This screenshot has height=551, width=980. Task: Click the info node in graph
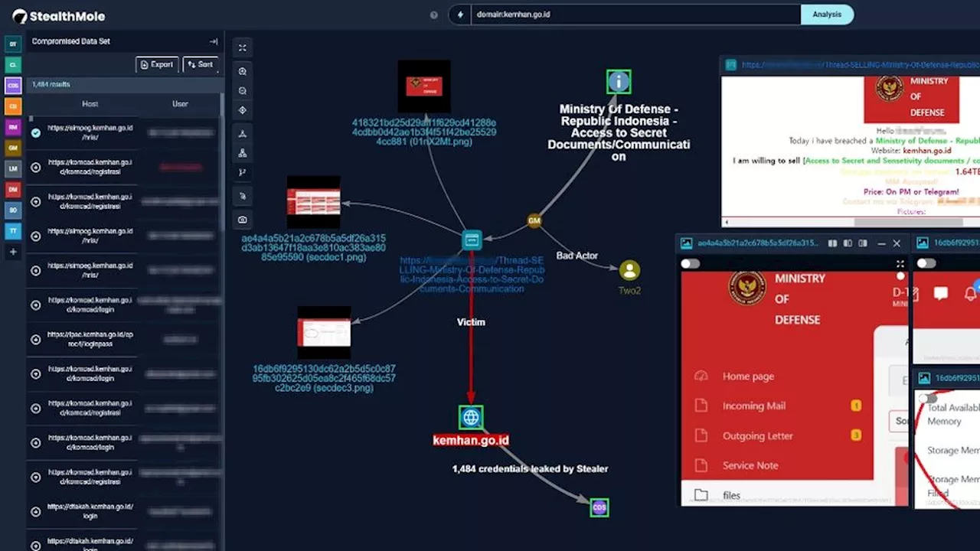(619, 82)
